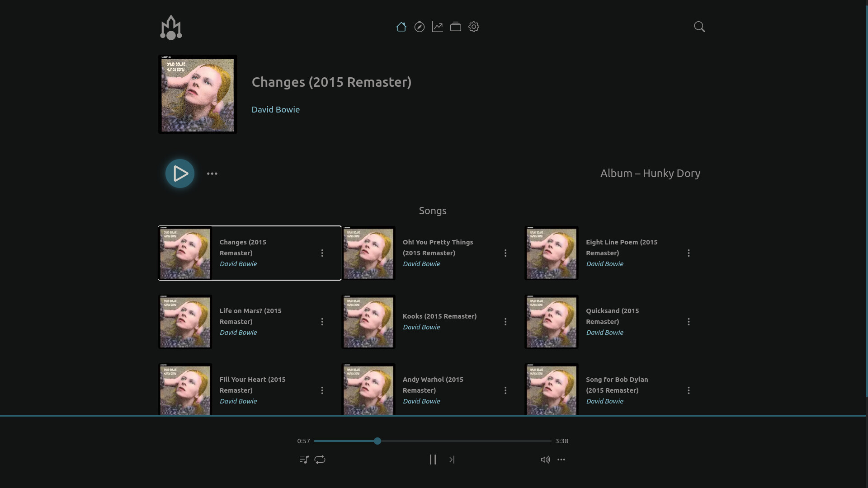
Task: Mute the volume speaker icon
Action: coord(545,460)
